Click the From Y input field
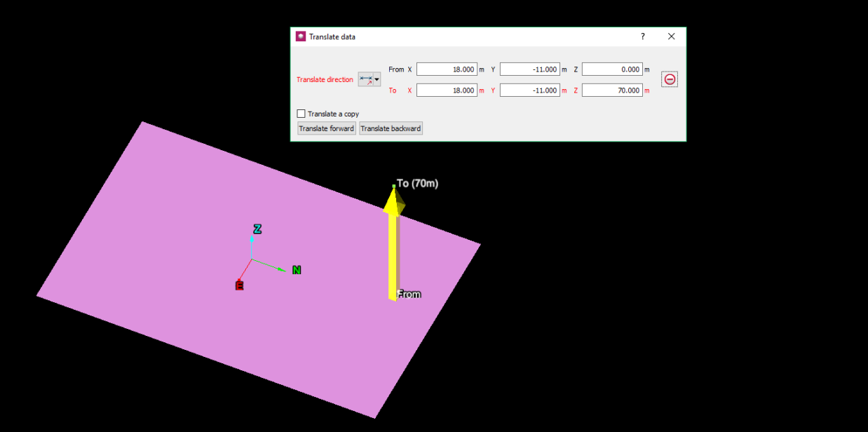This screenshot has height=432, width=868. (x=529, y=69)
